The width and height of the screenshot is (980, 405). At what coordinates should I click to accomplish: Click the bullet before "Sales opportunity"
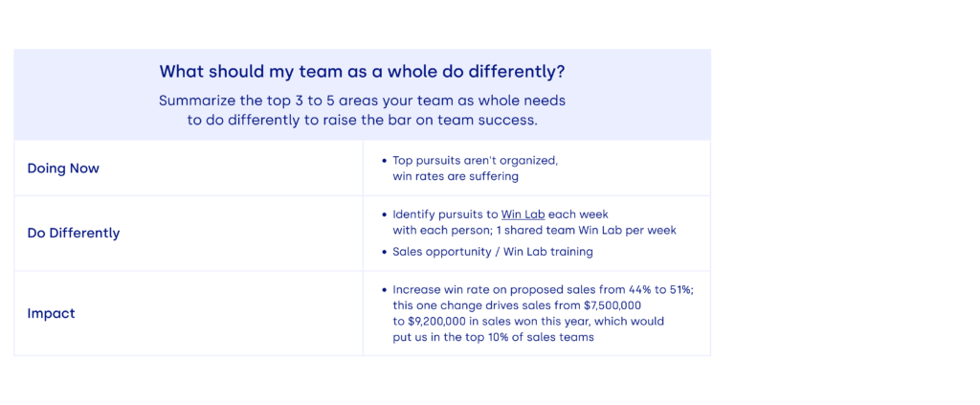(x=384, y=252)
